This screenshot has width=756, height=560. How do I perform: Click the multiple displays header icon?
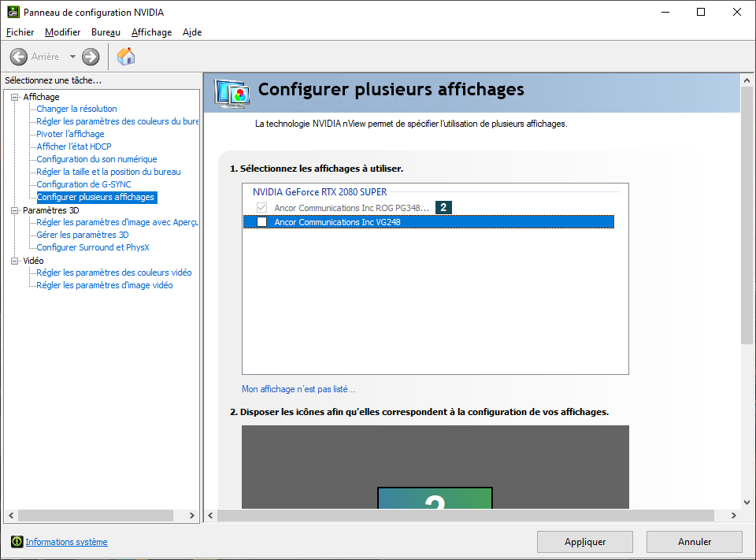(x=232, y=93)
